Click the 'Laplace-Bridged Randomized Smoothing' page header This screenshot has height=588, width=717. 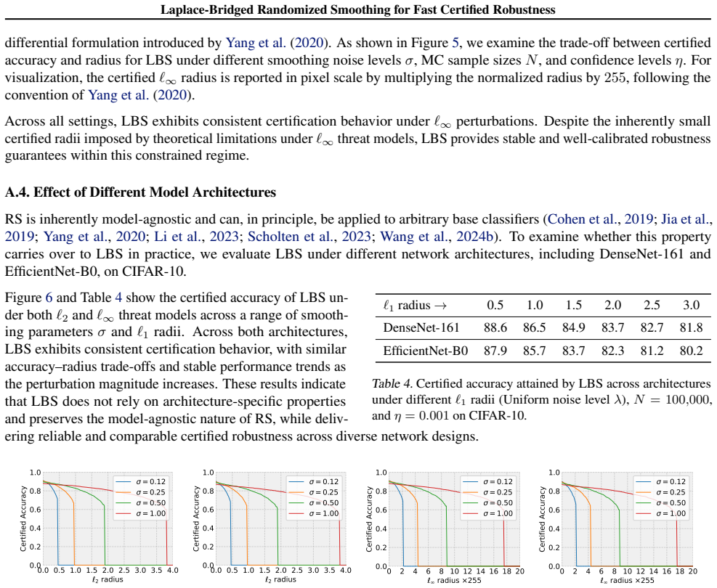click(x=358, y=9)
